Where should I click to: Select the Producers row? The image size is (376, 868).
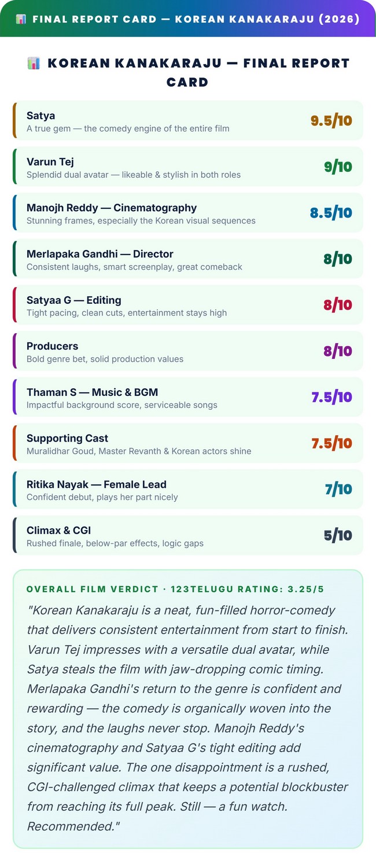188,351
